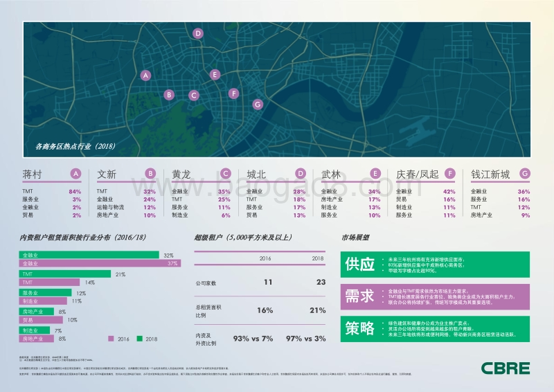Click the 36% 金融业 value under 钱江新城
Viewport: 554px width, 392px height.
click(524, 192)
